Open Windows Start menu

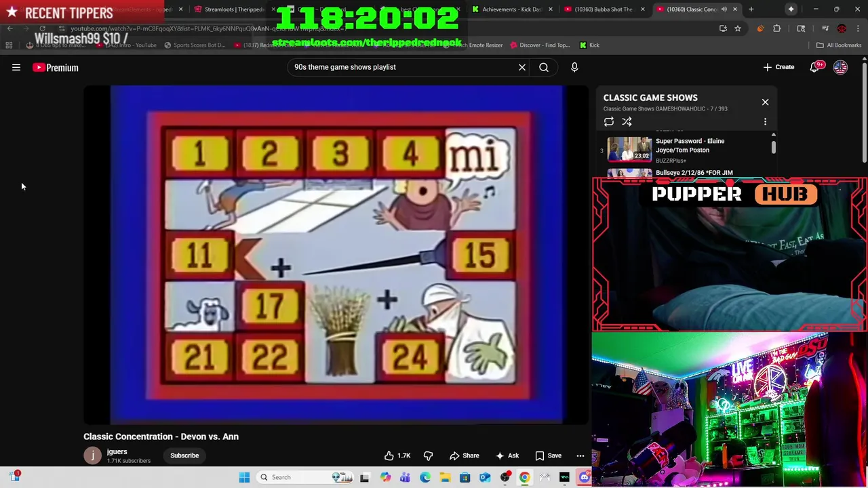click(244, 477)
